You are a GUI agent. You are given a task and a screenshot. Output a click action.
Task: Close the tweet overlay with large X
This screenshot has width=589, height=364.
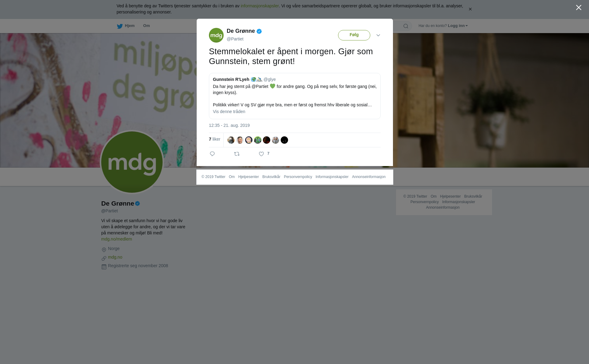579,8
